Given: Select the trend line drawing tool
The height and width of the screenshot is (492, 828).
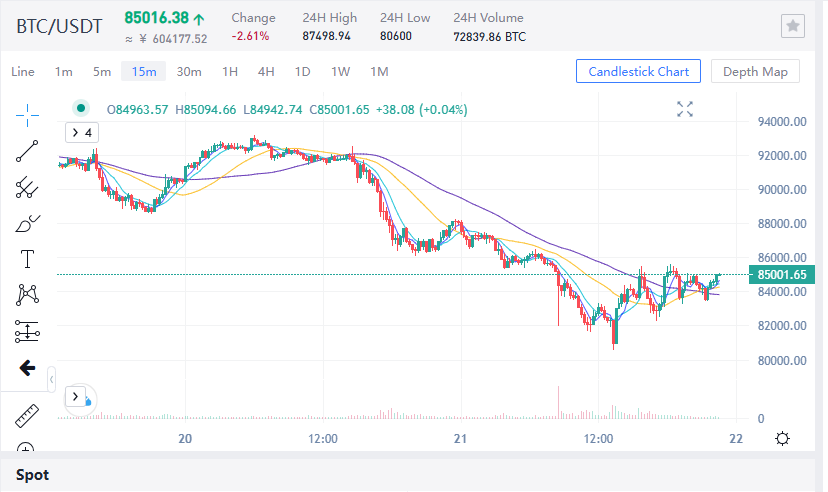Looking at the screenshot, I should pyautogui.click(x=27, y=151).
